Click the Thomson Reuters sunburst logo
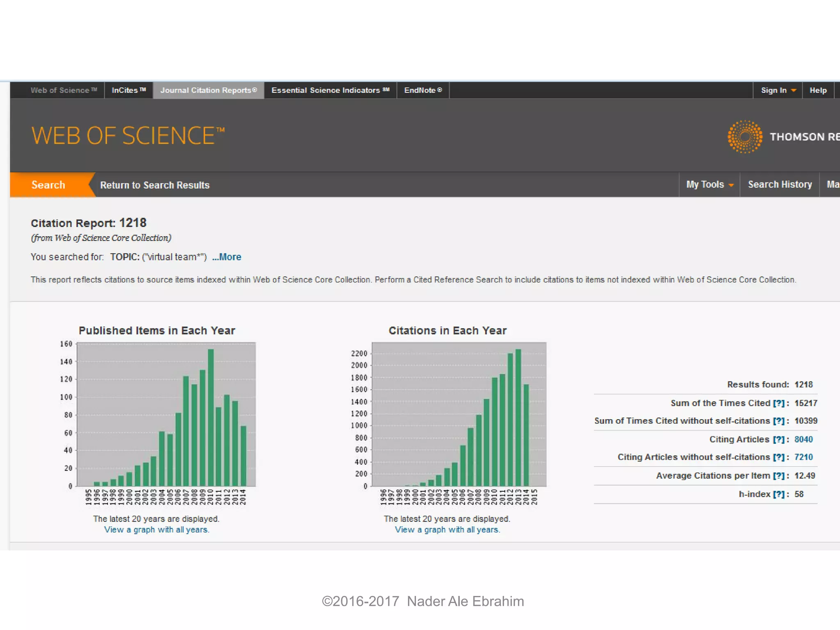The width and height of the screenshot is (840, 630). coord(744,137)
